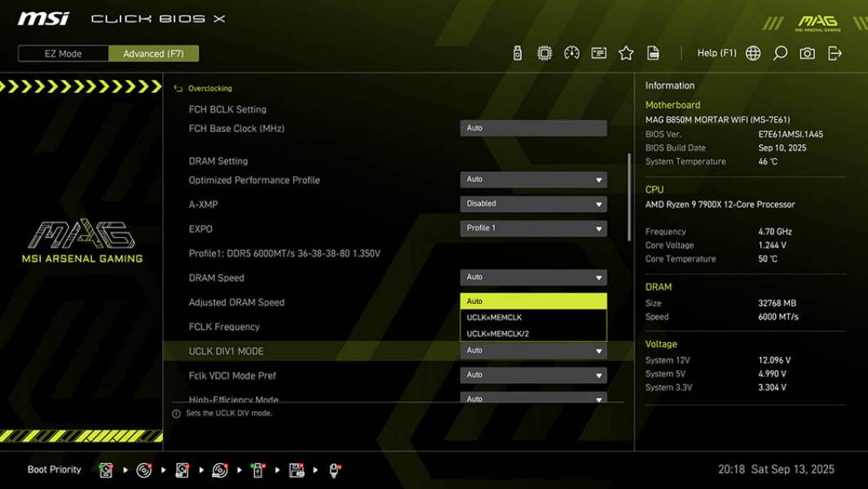Open the Favorites star icon
This screenshot has height=489, width=868.
click(627, 52)
